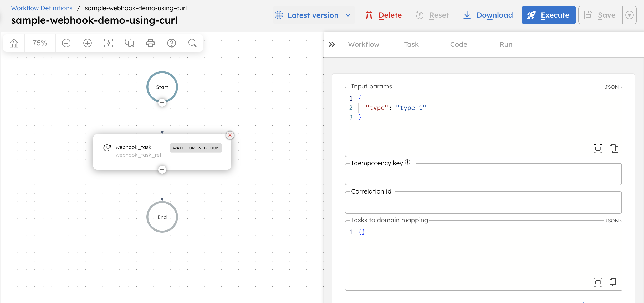
Task: Add a task below webhook_task node
Action: [x=162, y=170]
